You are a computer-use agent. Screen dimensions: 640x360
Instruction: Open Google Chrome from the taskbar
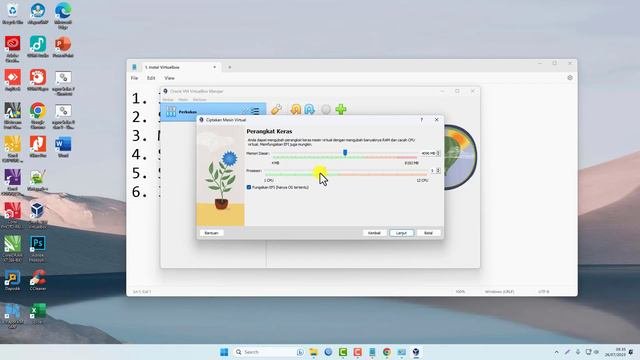point(387,352)
